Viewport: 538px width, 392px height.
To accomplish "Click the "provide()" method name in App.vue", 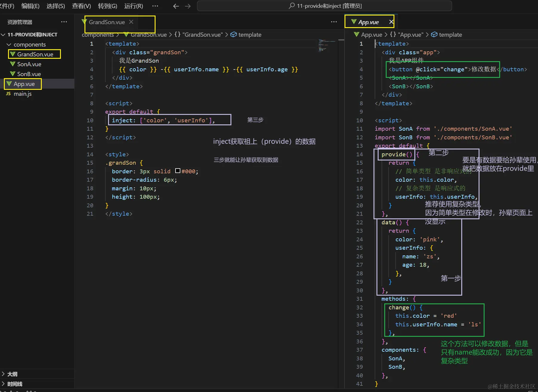I will (397, 154).
